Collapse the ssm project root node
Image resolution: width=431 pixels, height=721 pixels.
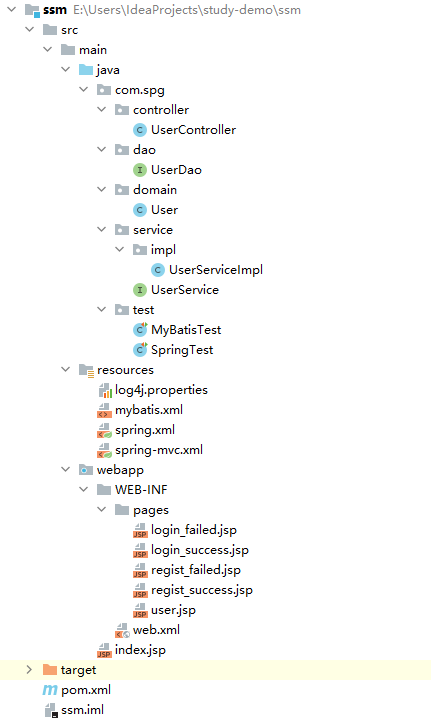12,9
